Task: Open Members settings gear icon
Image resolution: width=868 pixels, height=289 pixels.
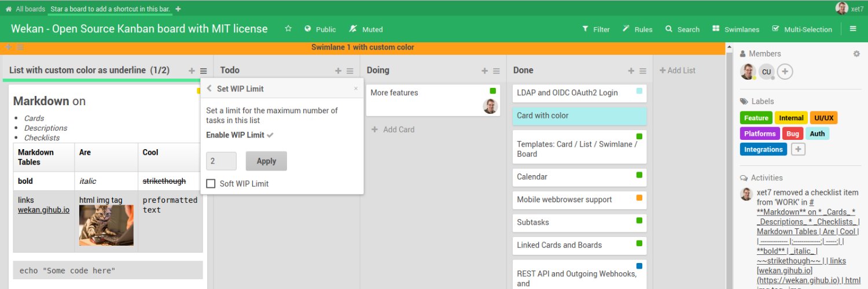Action: pos(856,54)
